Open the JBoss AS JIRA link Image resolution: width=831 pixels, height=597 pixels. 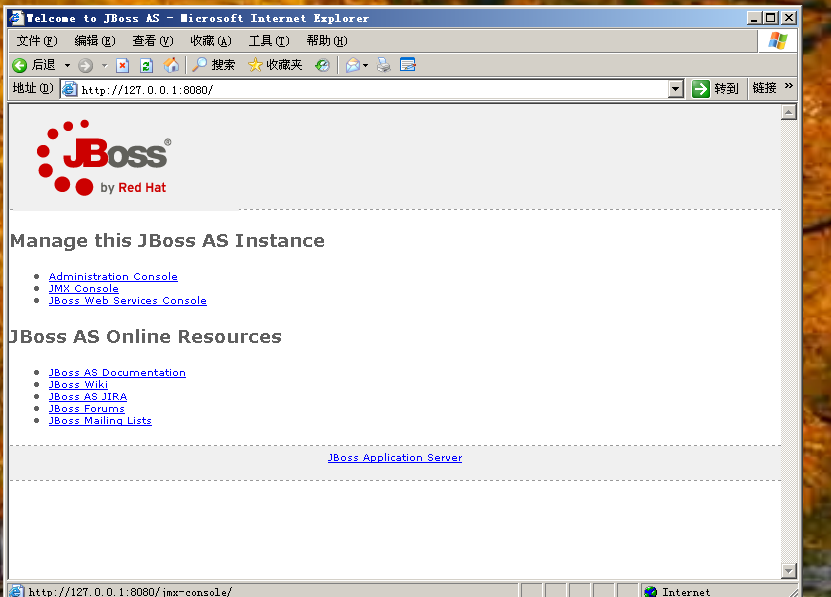pos(88,397)
